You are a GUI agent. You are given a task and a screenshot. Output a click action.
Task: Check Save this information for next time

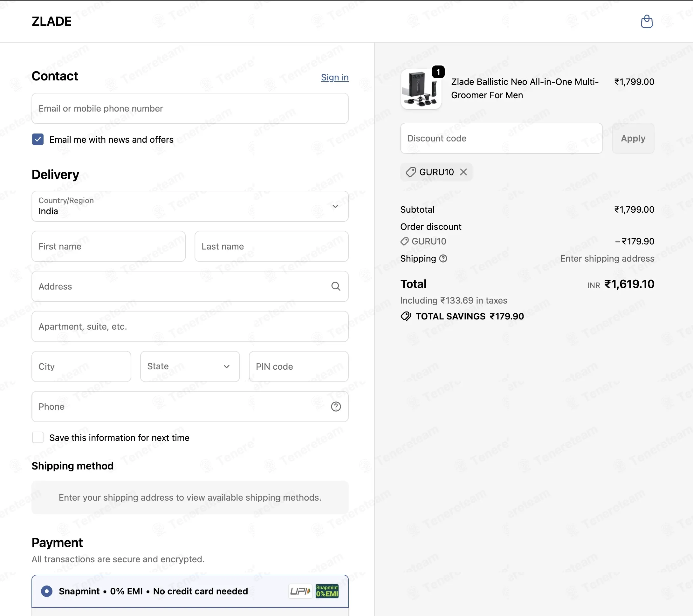pos(38,437)
